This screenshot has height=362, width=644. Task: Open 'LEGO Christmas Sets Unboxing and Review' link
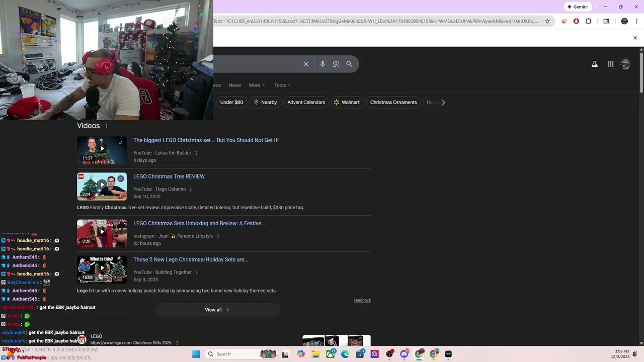point(200,223)
